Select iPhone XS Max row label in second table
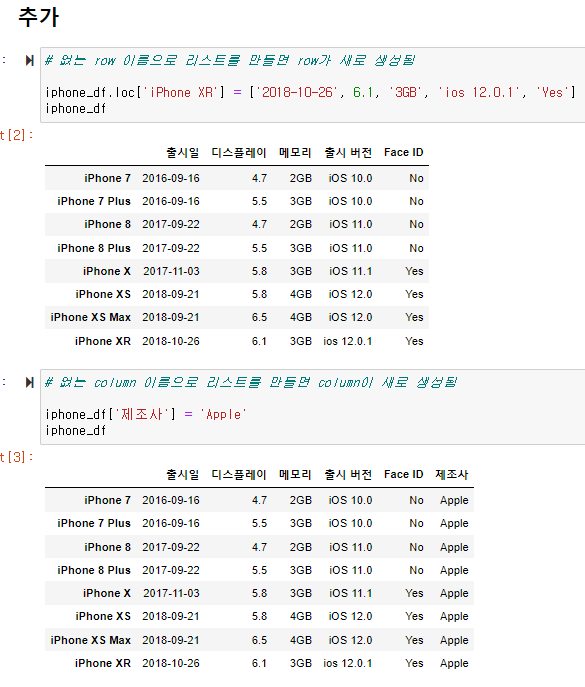The image size is (585, 687). pyautogui.click(x=91, y=640)
